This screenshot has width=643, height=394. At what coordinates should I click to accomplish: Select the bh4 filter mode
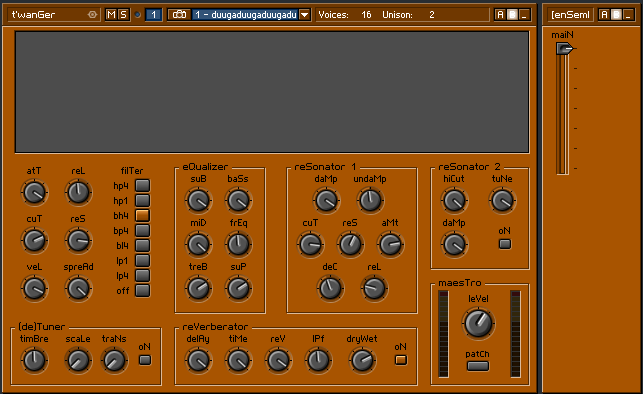tap(142, 216)
